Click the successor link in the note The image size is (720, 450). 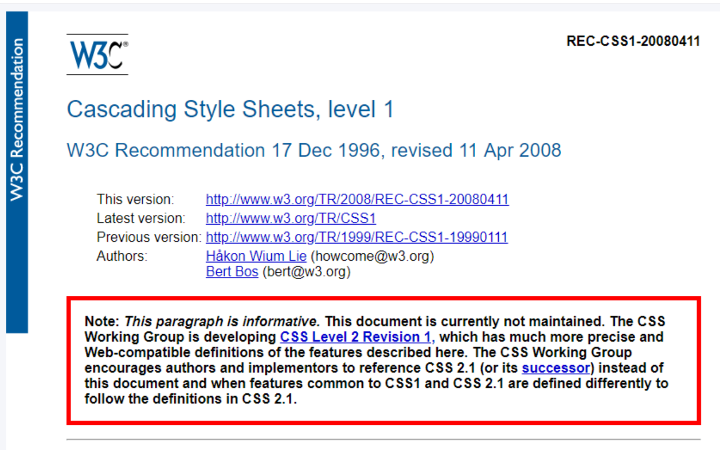pyautogui.click(x=556, y=368)
